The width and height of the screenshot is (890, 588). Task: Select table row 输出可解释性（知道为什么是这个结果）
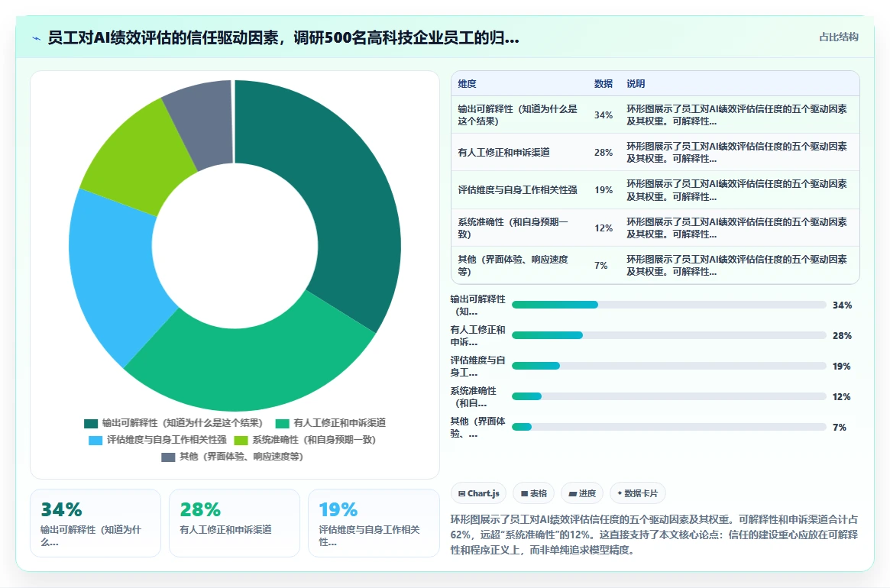[x=655, y=115]
